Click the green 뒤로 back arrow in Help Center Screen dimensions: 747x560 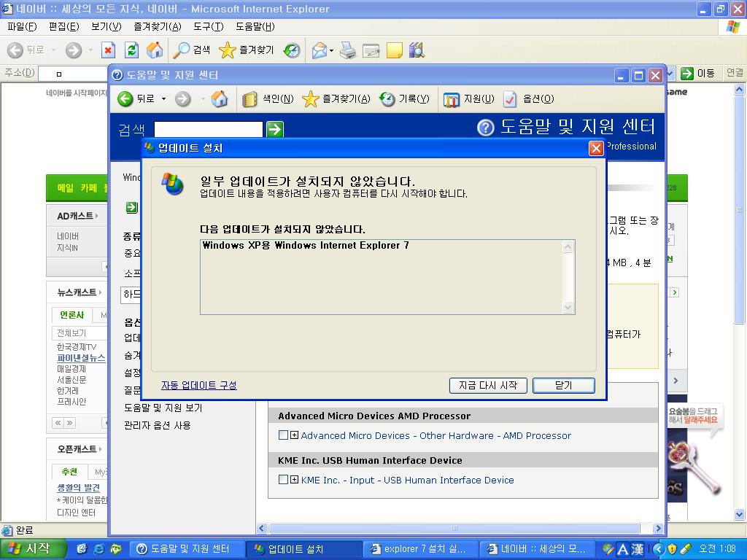click(x=125, y=98)
